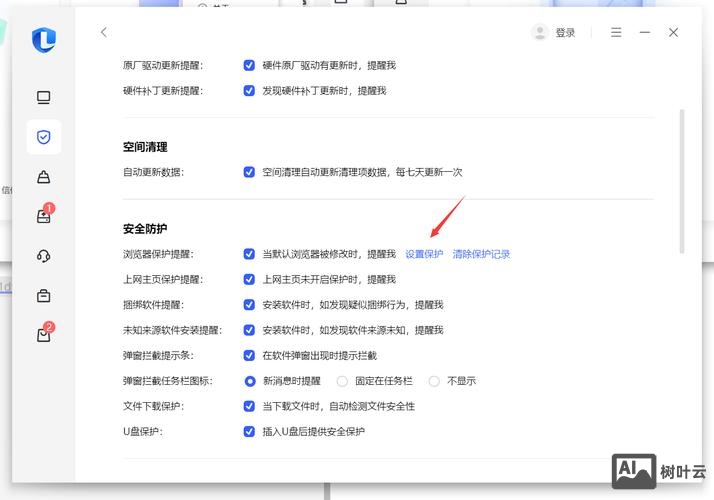
Task: Click the user avatar icon
Action: 540,32
